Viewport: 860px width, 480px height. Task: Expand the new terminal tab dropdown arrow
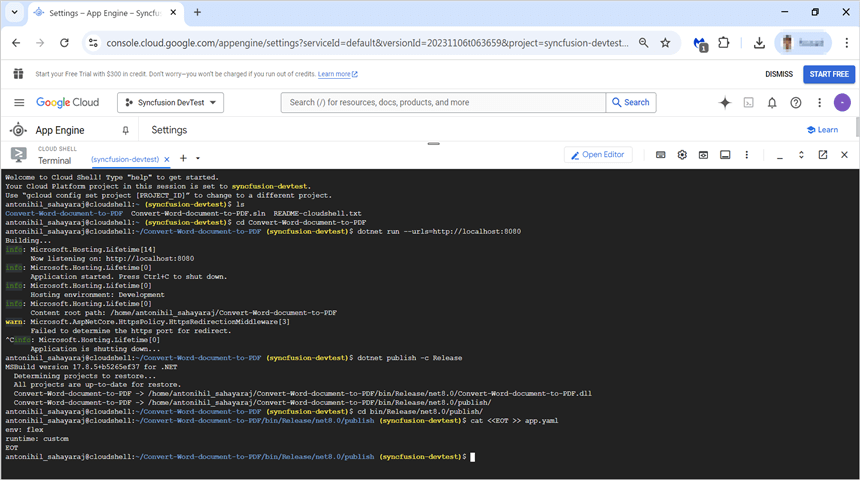coord(198,158)
